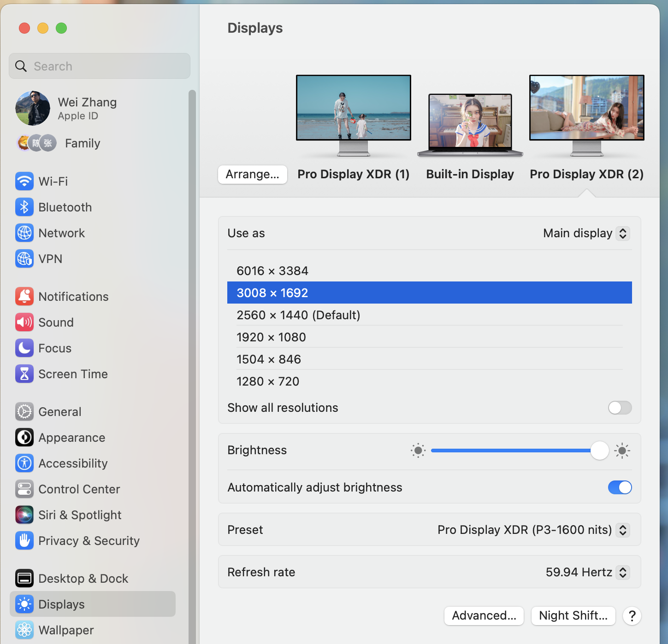
Task: Open General settings pane
Action: point(93,412)
